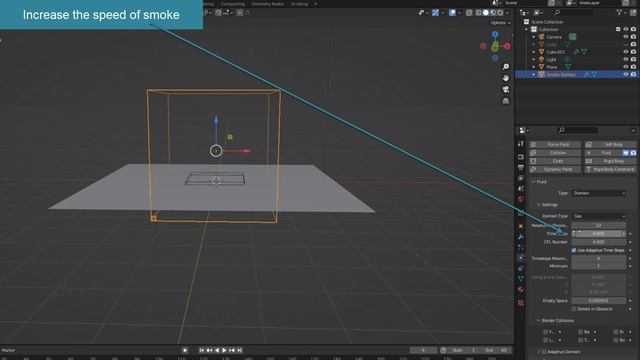Play the animation in reverse
The height and width of the screenshot is (360, 640).
point(217,350)
